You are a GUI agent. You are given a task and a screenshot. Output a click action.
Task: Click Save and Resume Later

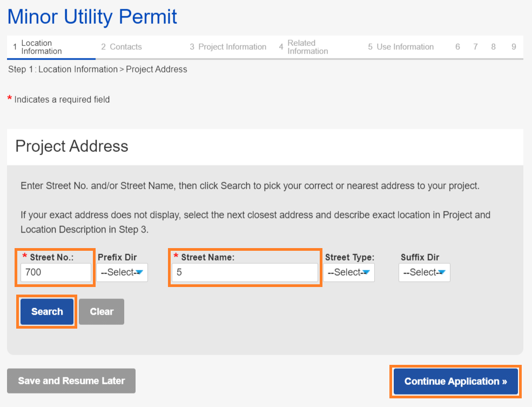point(71,381)
